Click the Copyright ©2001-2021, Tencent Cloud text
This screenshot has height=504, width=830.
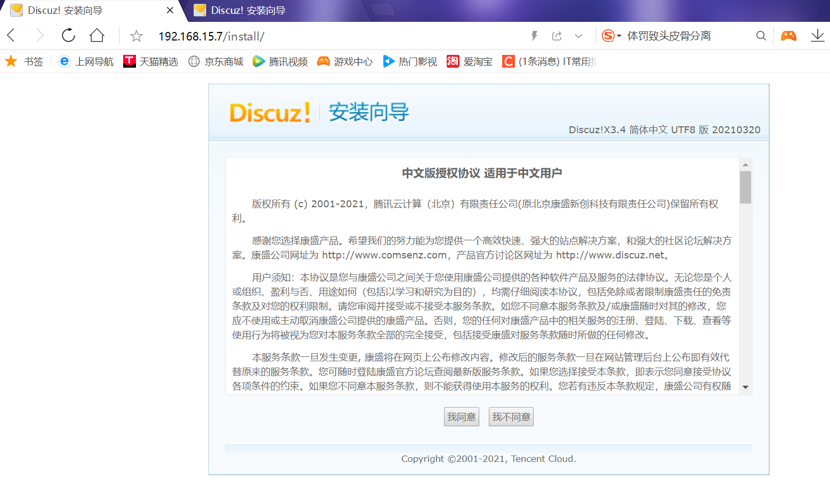(x=489, y=459)
